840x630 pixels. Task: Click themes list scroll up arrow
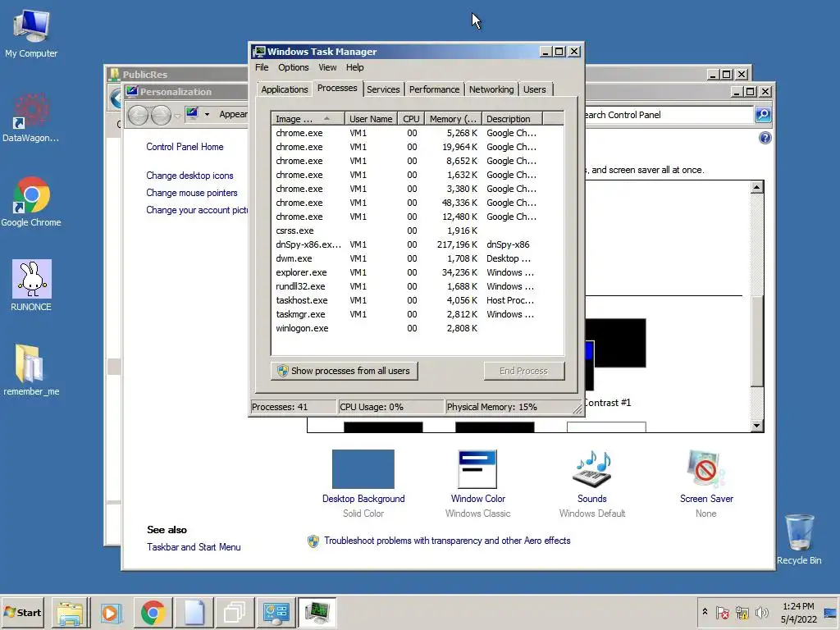point(756,187)
